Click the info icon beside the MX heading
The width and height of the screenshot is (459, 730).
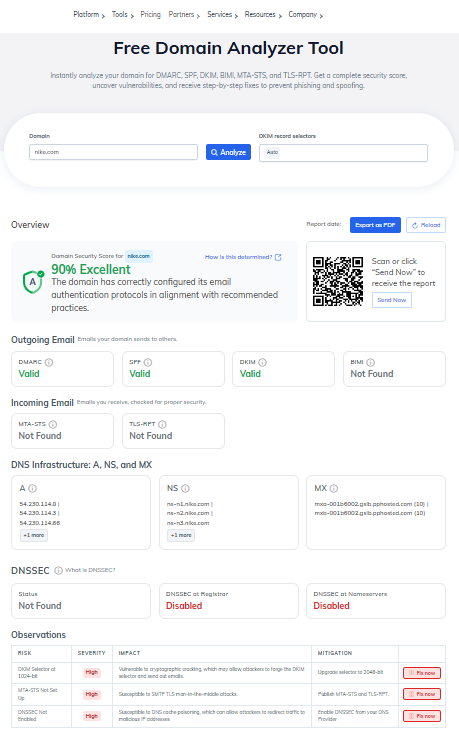(x=334, y=488)
